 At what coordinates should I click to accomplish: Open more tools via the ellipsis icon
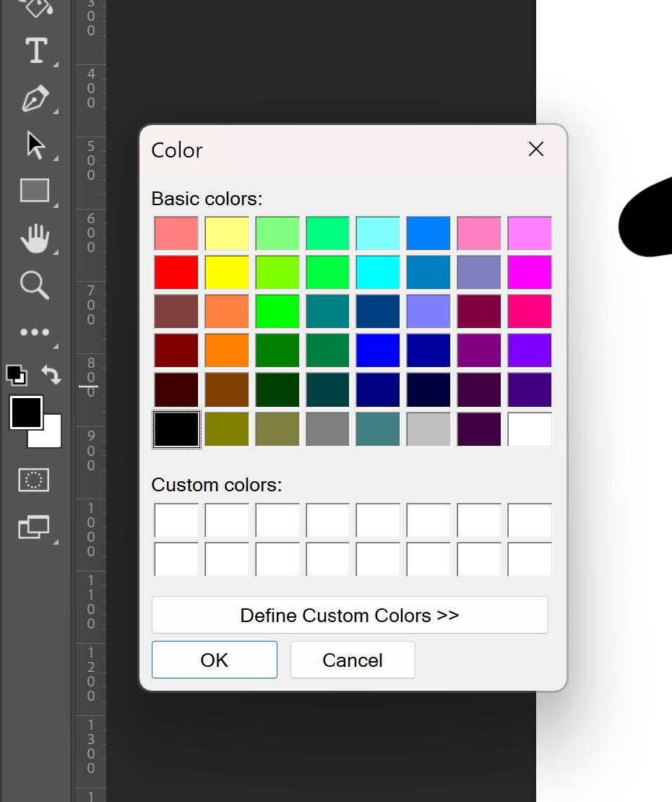(x=34, y=332)
